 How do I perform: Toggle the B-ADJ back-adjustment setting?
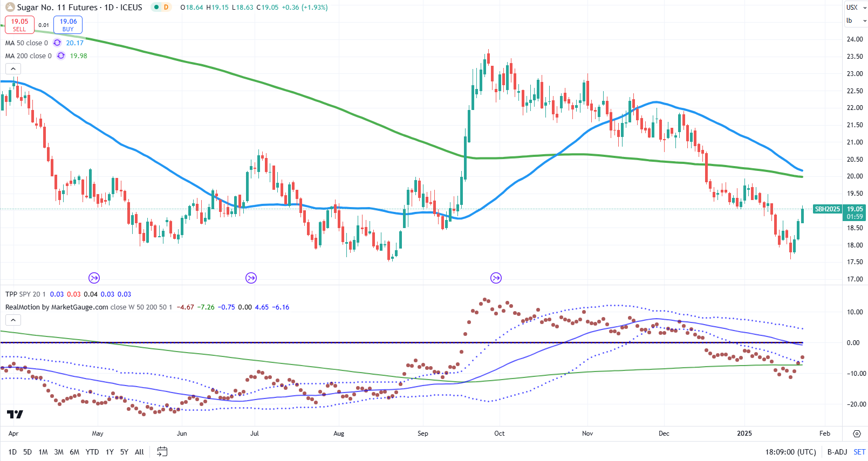click(x=837, y=452)
